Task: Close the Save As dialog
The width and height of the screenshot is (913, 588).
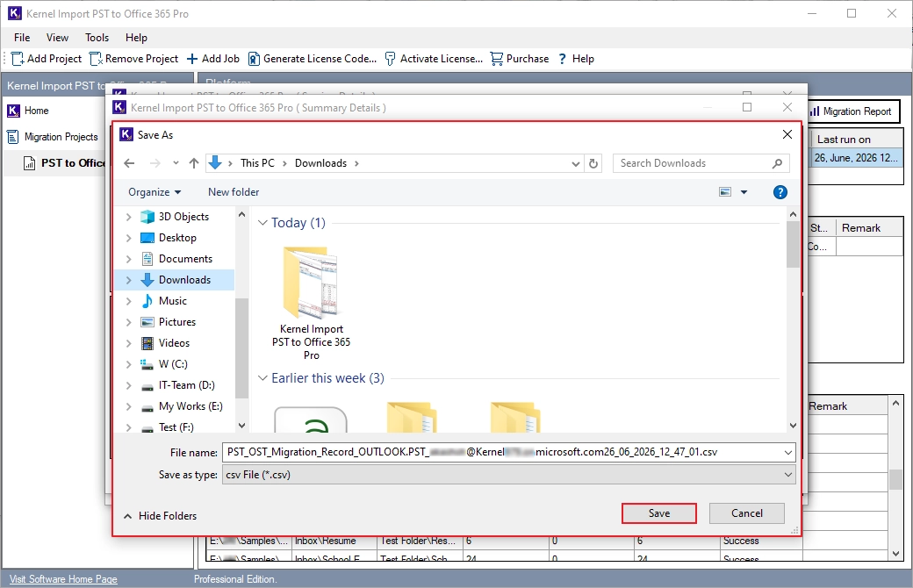Action: pyautogui.click(x=787, y=134)
